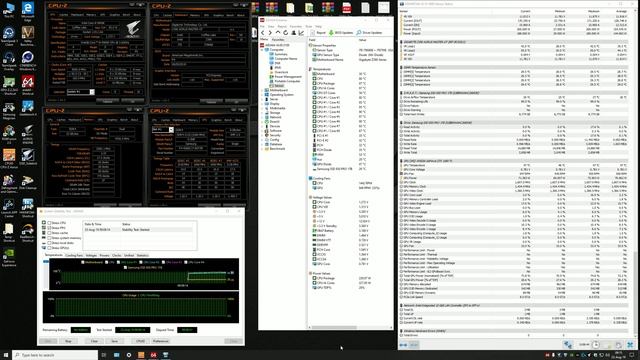Enable the Stress system memory checkbox
Viewport: 640px width, 360px height.
pyautogui.click(x=49, y=238)
